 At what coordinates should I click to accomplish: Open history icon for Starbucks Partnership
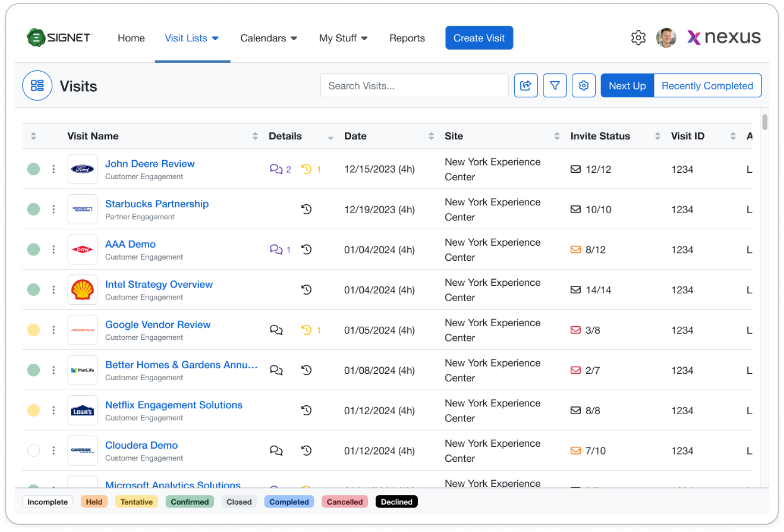tap(307, 209)
